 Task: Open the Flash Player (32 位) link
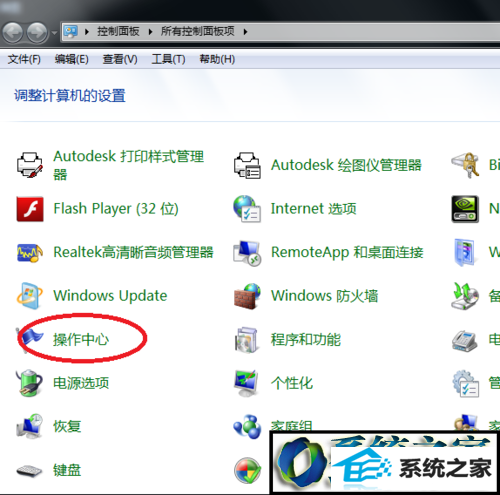pyautogui.click(x=116, y=209)
